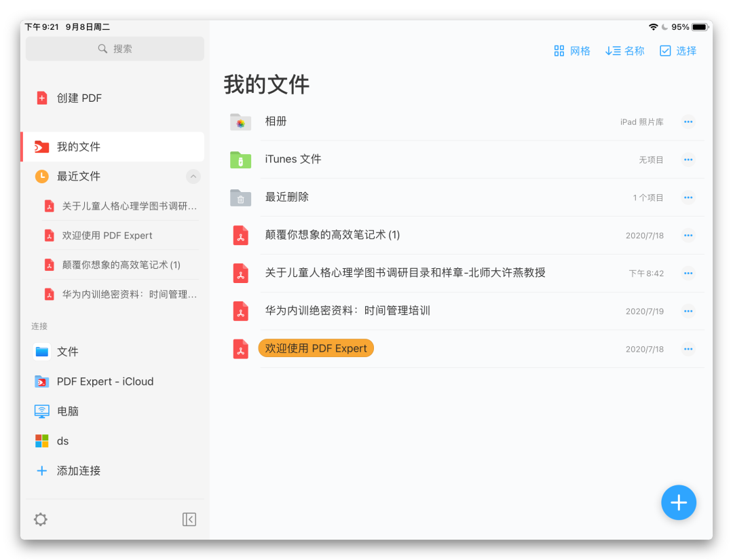This screenshot has width=733, height=560.
Task: Select the file name 欢迎使用 PDF Expert highlighted
Action: click(x=316, y=348)
